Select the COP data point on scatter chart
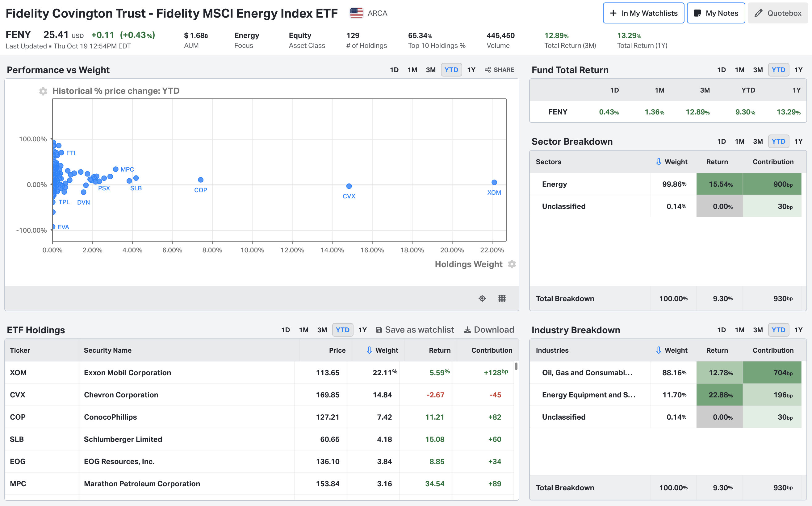812x506 pixels. coord(201,180)
